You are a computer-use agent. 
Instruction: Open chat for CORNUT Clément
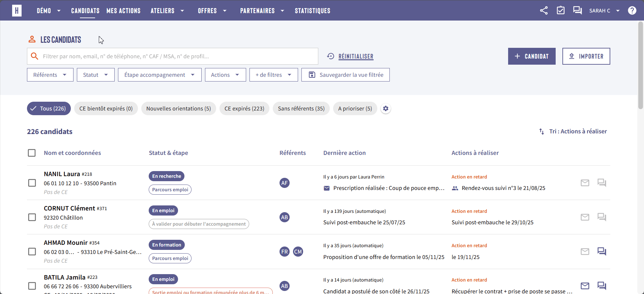(x=602, y=217)
